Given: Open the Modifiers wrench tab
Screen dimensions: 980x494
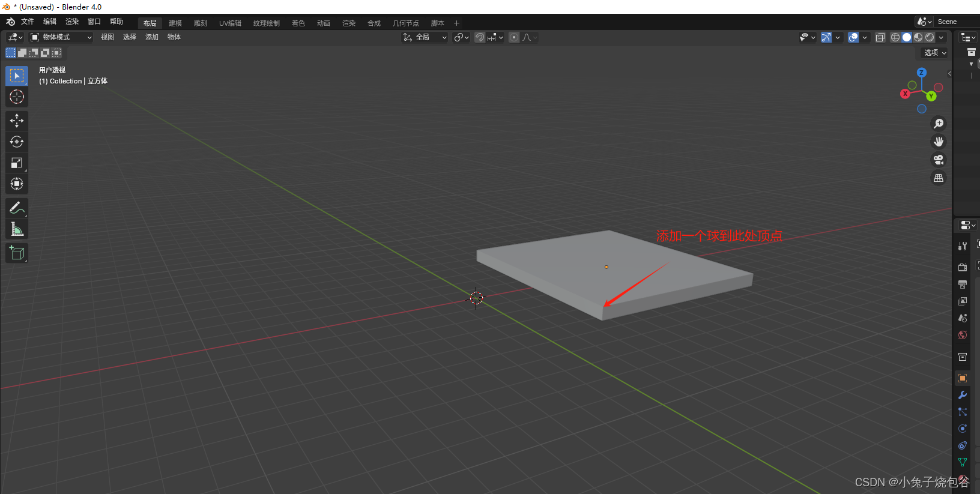Looking at the screenshot, I should click(963, 395).
